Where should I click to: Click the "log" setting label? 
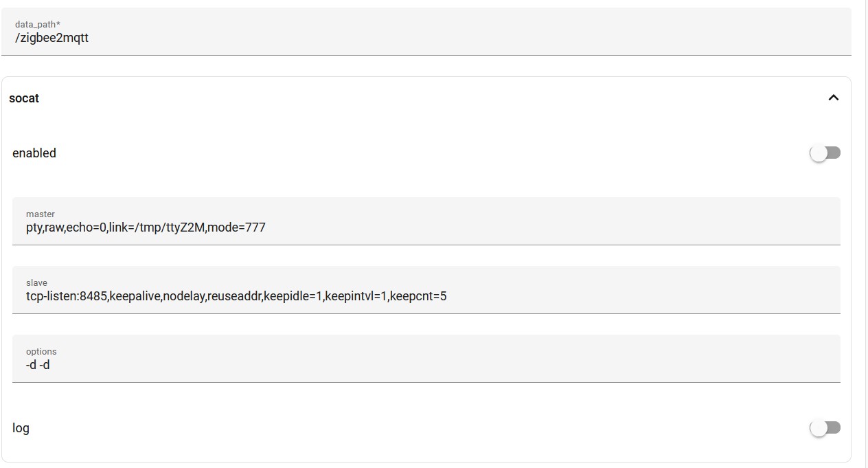(x=21, y=428)
